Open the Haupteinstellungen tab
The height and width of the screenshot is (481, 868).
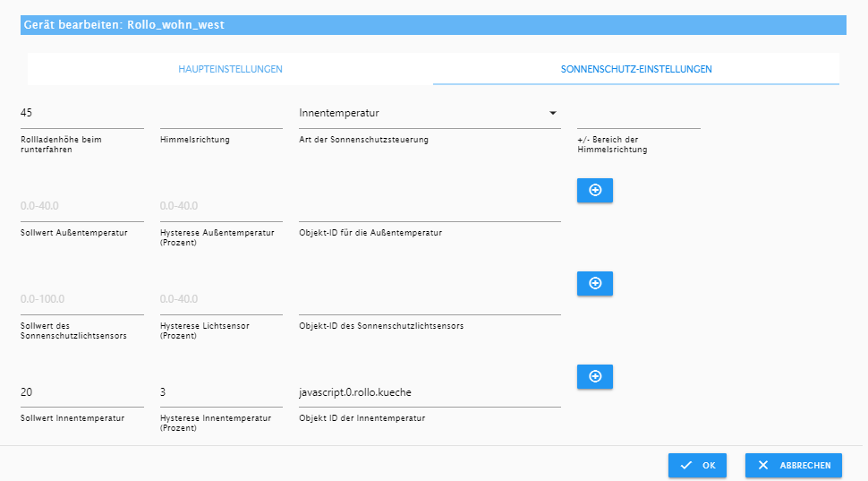click(230, 69)
